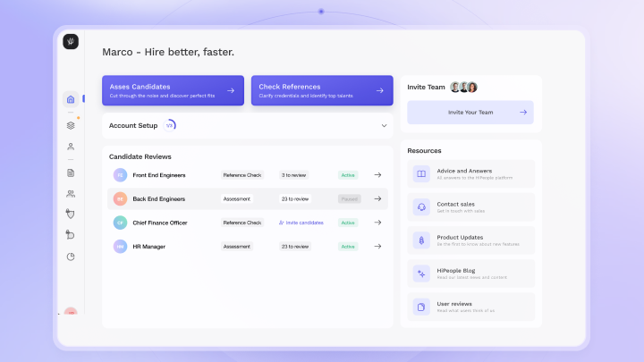The image size is (644, 362).
Task: Open the shield icon in sidebar
Action: [x=71, y=214]
